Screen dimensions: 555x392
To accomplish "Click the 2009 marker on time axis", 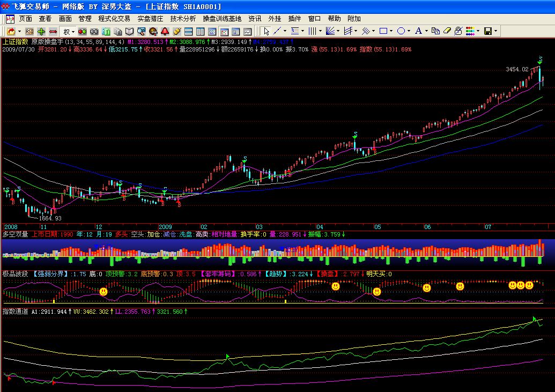I will (165, 227).
